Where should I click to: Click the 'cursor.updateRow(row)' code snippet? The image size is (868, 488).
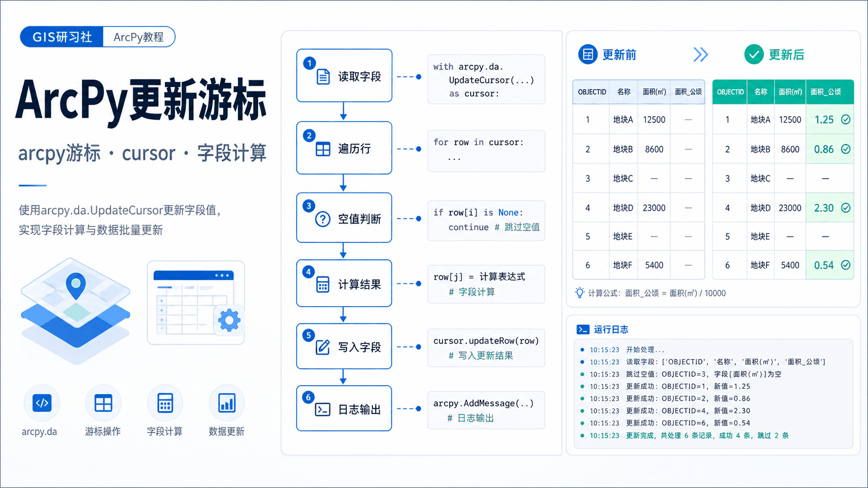click(x=487, y=348)
